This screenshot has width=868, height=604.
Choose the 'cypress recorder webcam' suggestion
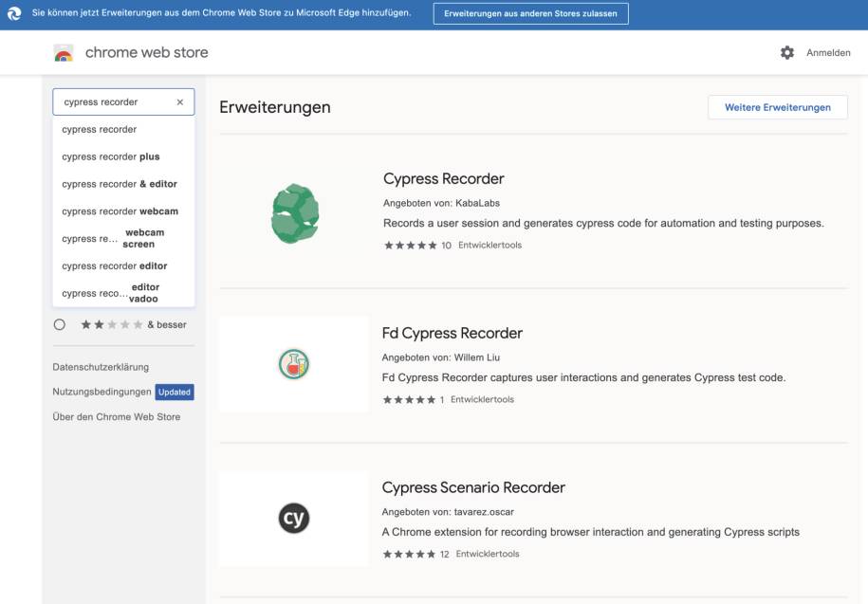tap(123, 211)
